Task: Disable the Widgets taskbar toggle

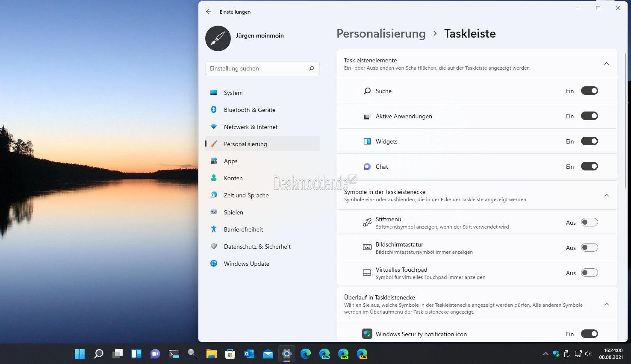Action: pyautogui.click(x=589, y=141)
